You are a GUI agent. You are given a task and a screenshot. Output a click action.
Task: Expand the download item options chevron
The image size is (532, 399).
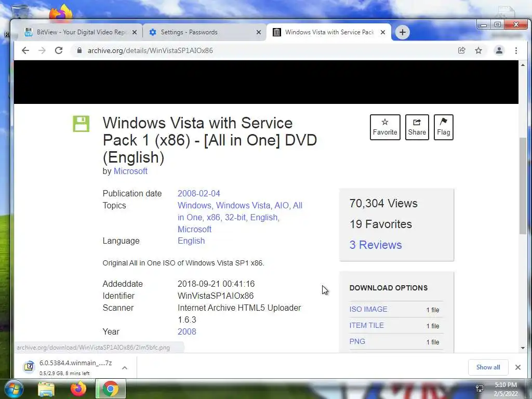click(x=125, y=367)
